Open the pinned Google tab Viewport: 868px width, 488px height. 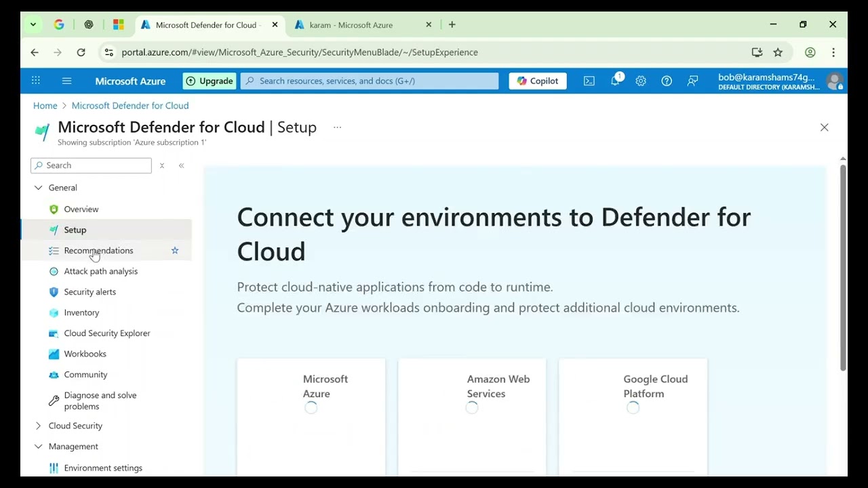pyautogui.click(x=59, y=24)
